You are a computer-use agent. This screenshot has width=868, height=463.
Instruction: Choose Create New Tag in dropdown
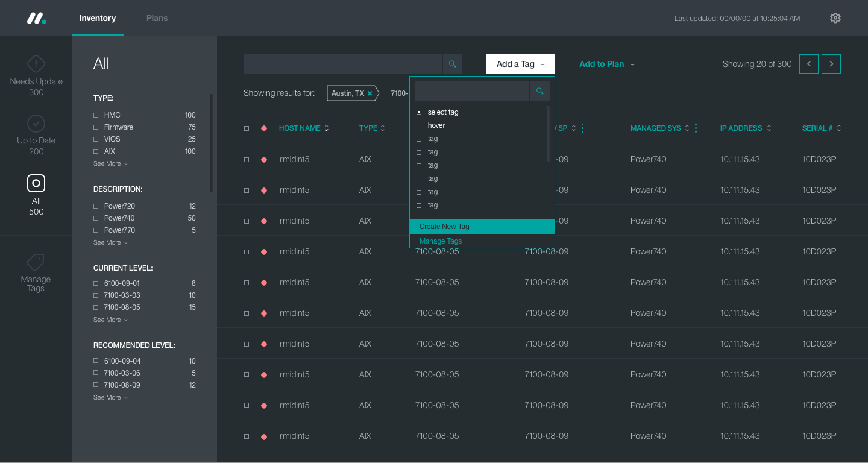click(x=482, y=227)
